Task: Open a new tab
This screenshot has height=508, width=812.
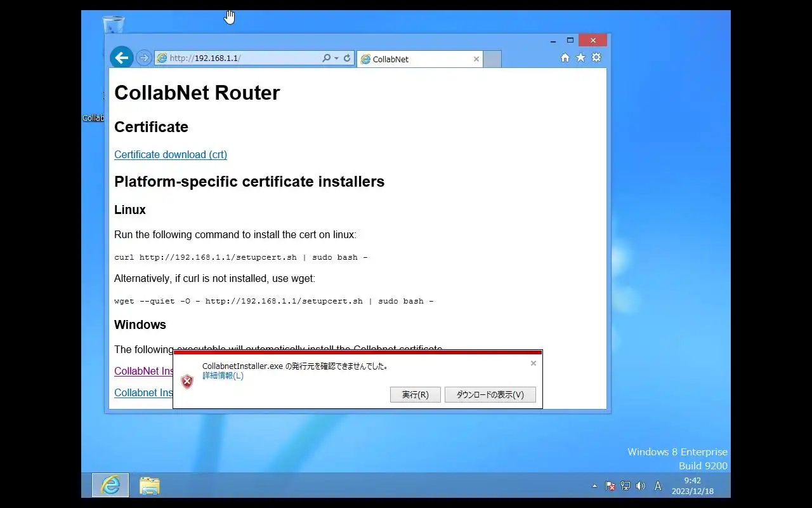Action: click(492, 59)
